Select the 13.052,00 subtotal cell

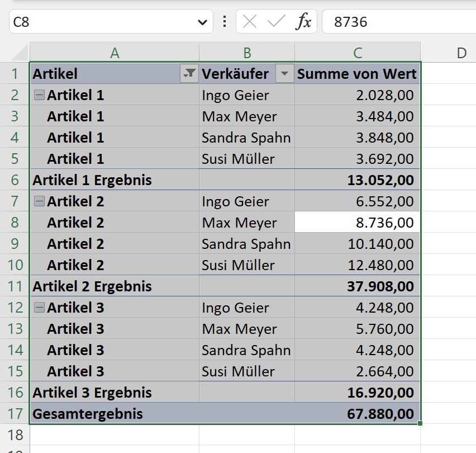357,180
